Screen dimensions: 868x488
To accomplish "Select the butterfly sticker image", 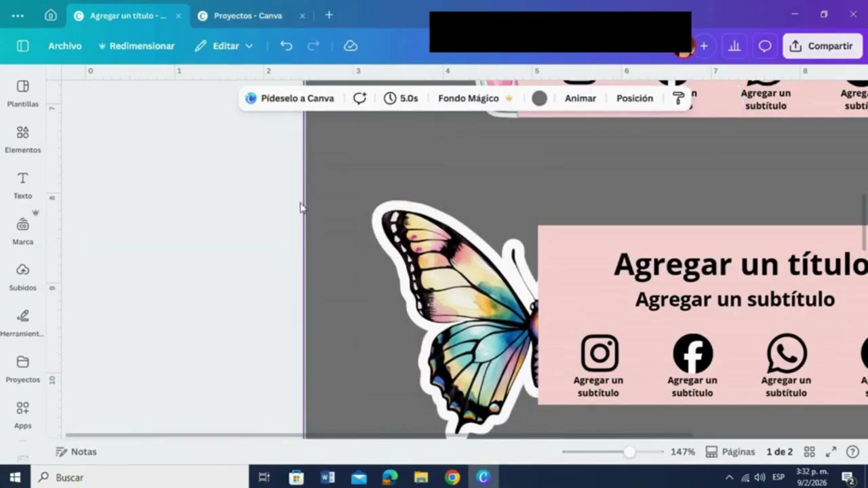I will (x=456, y=317).
